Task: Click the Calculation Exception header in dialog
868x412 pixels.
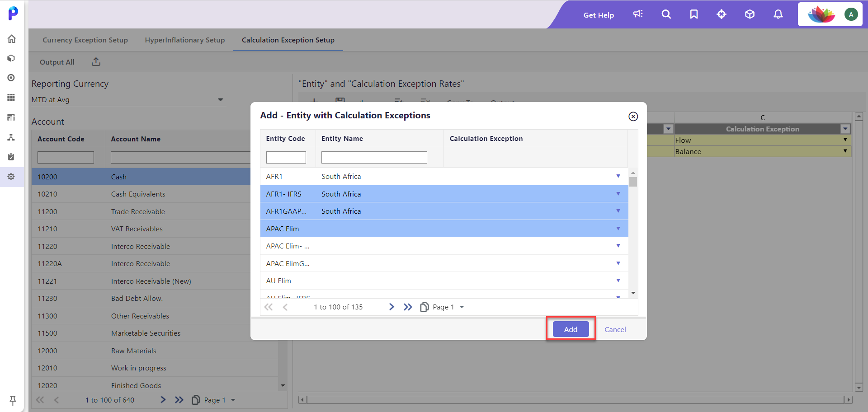Action: [486, 139]
